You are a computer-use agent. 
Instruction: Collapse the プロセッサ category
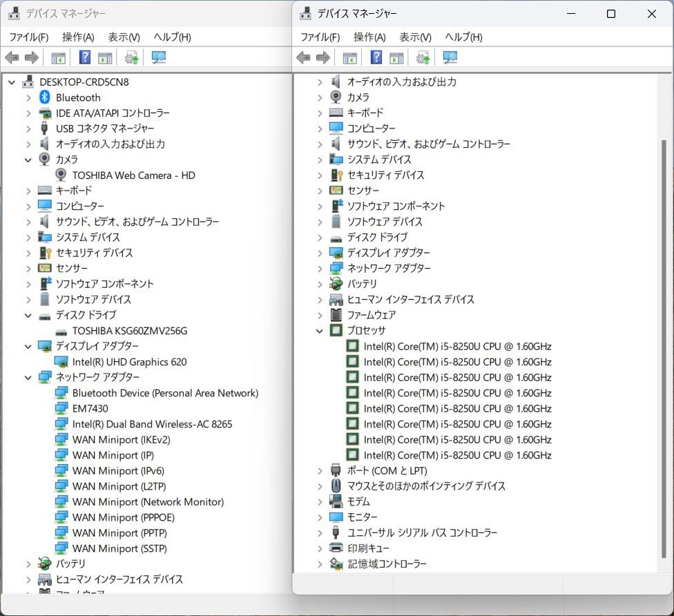[320, 331]
